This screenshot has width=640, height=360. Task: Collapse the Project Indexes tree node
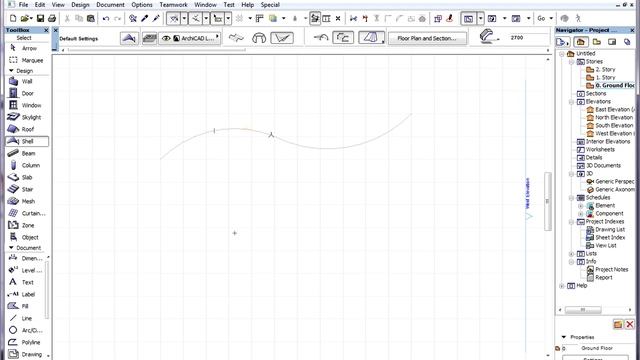click(x=572, y=222)
